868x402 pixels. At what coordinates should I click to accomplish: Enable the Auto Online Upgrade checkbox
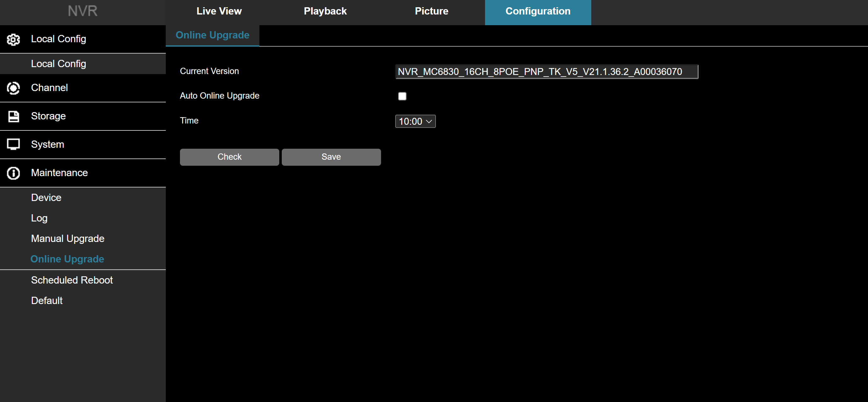pyautogui.click(x=402, y=96)
